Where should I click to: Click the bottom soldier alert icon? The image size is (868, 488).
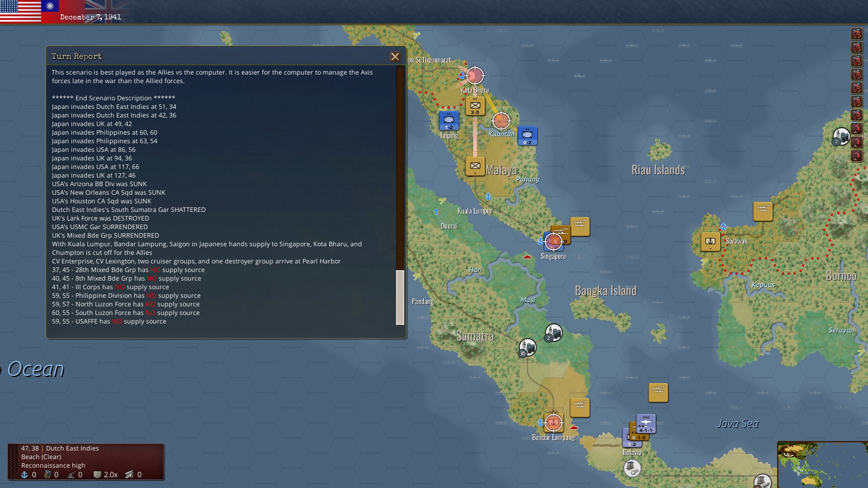(x=856, y=156)
